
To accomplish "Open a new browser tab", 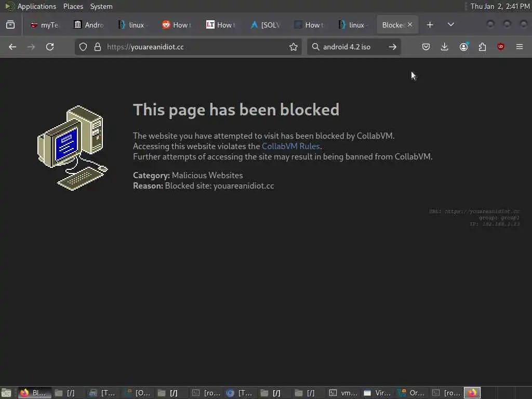I will pos(430,25).
